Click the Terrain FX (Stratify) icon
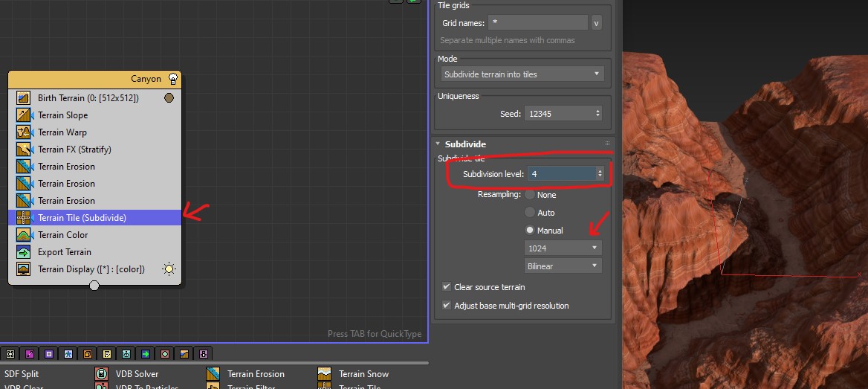The image size is (868, 389). click(x=23, y=150)
